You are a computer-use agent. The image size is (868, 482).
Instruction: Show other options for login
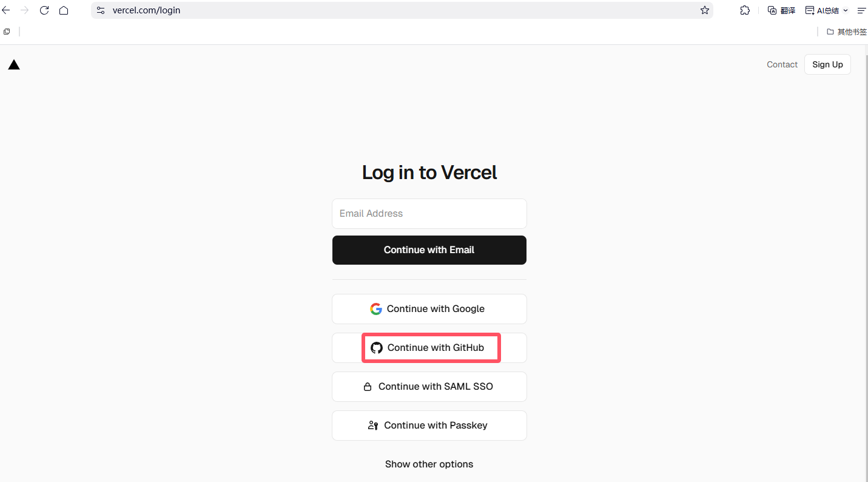429,464
